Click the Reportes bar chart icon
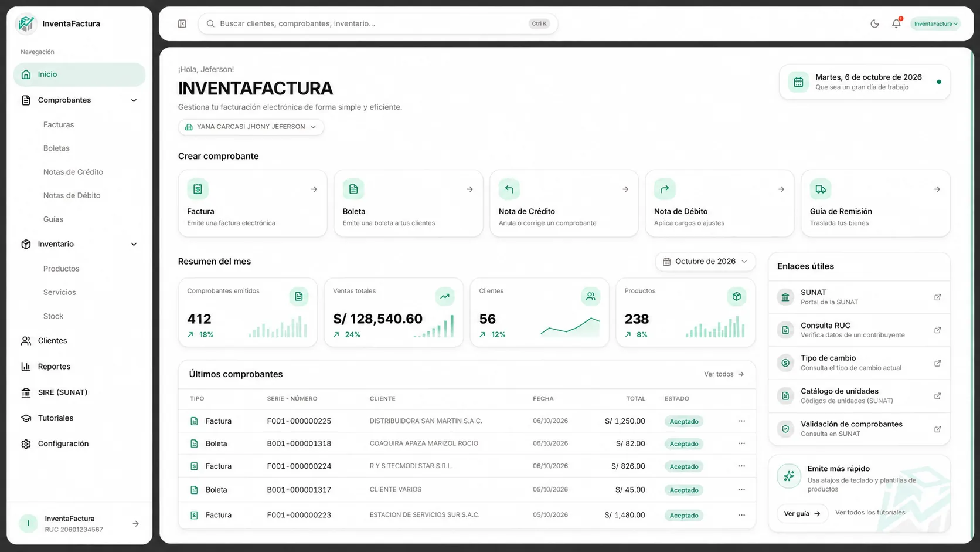Viewport: 980px width, 552px height. pyautogui.click(x=26, y=367)
